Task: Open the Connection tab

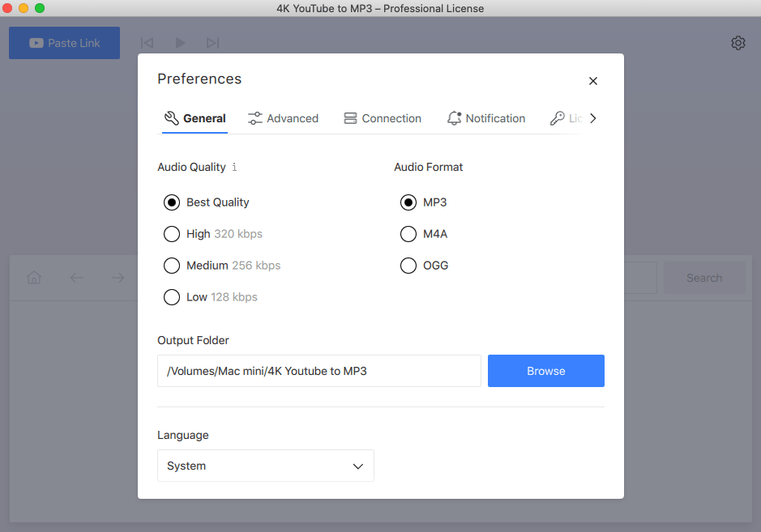Action: click(383, 118)
